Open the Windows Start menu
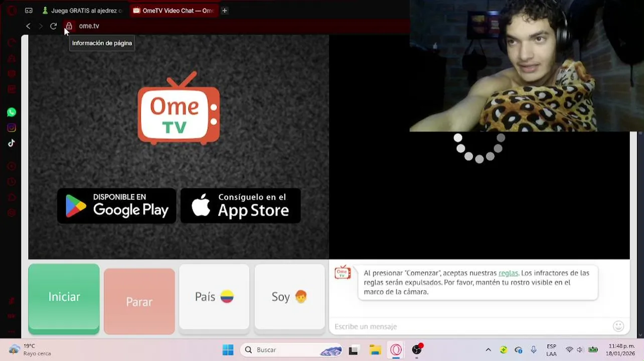 (228, 350)
